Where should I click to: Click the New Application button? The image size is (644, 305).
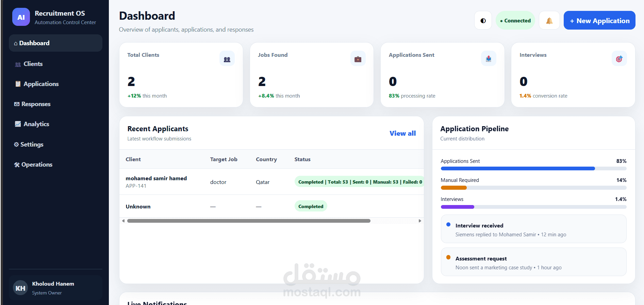tap(599, 20)
